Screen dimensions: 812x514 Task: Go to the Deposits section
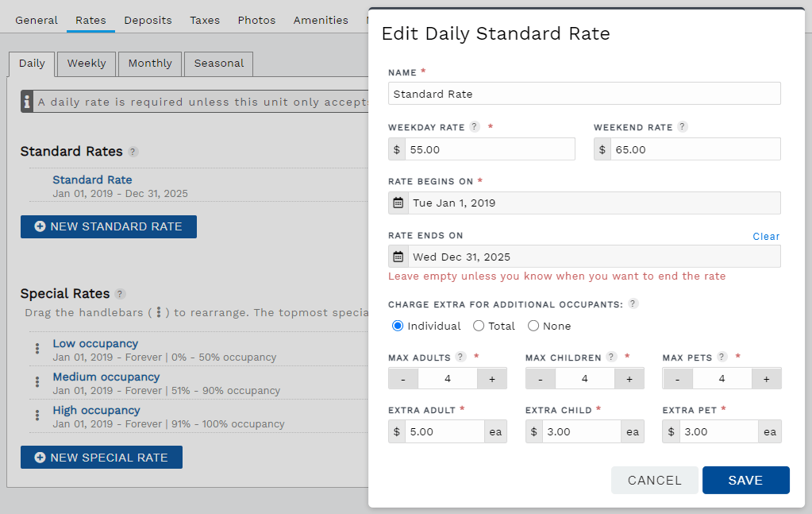click(x=148, y=20)
